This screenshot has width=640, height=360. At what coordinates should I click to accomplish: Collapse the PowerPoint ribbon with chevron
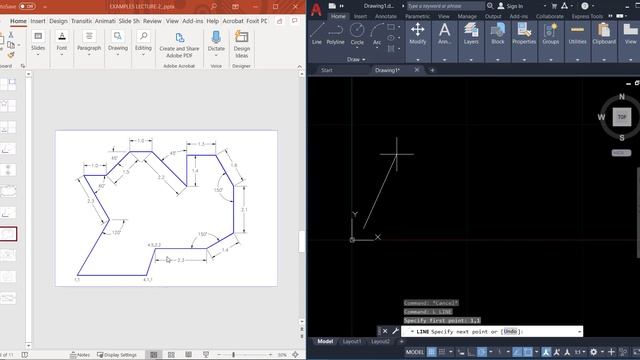[300, 66]
